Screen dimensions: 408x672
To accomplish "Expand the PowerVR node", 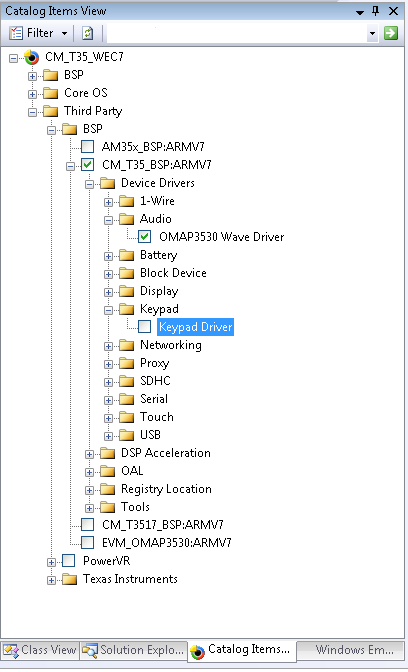I will [51, 562].
